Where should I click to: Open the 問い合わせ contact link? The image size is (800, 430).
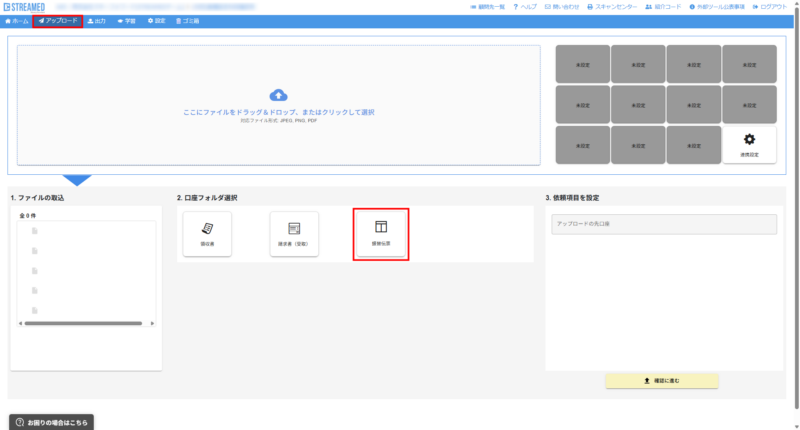pyautogui.click(x=562, y=7)
